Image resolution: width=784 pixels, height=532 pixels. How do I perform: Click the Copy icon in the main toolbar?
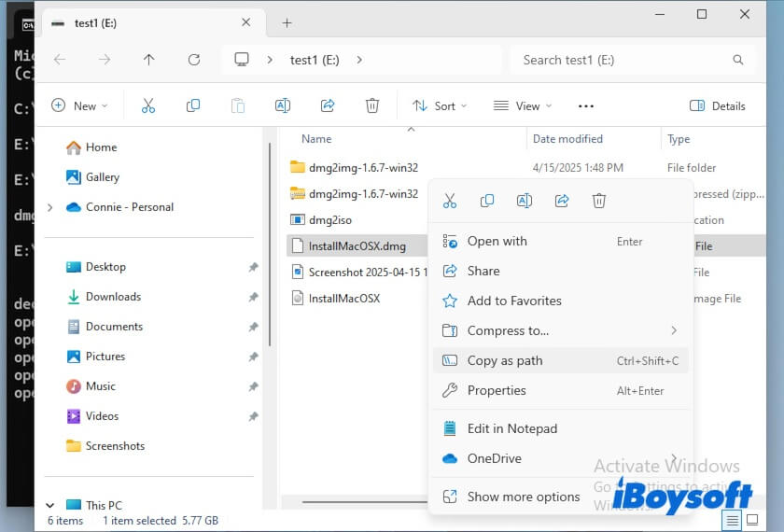pyautogui.click(x=193, y=105)
